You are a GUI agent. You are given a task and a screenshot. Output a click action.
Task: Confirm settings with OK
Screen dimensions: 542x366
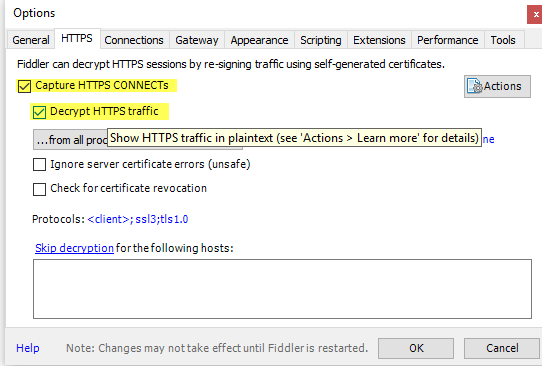[x=416, y=348]
